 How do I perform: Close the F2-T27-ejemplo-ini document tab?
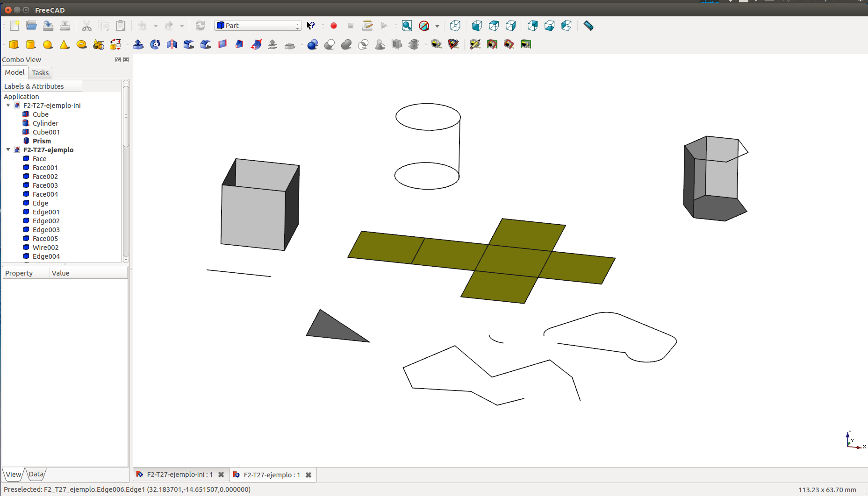221,475
